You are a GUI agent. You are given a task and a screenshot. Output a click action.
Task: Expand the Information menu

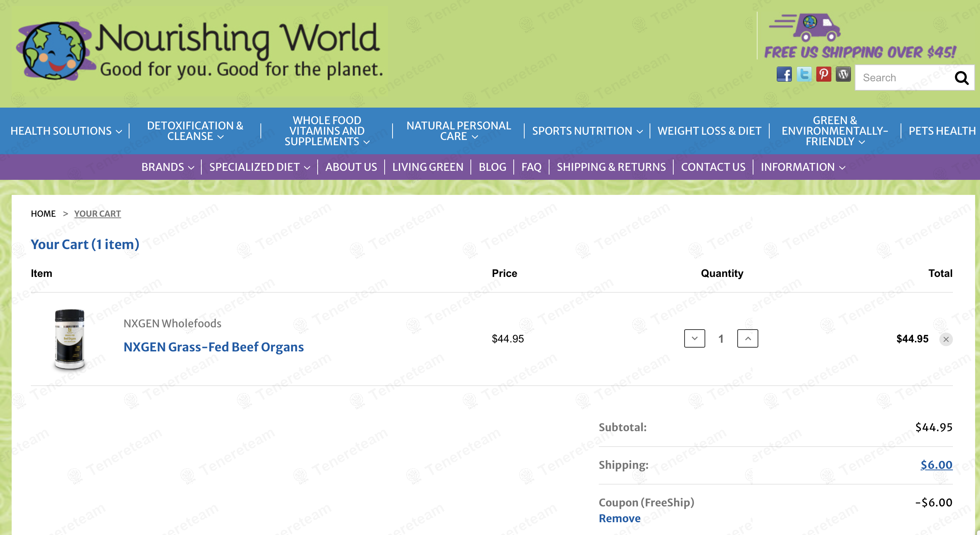[x=803, y=167]
